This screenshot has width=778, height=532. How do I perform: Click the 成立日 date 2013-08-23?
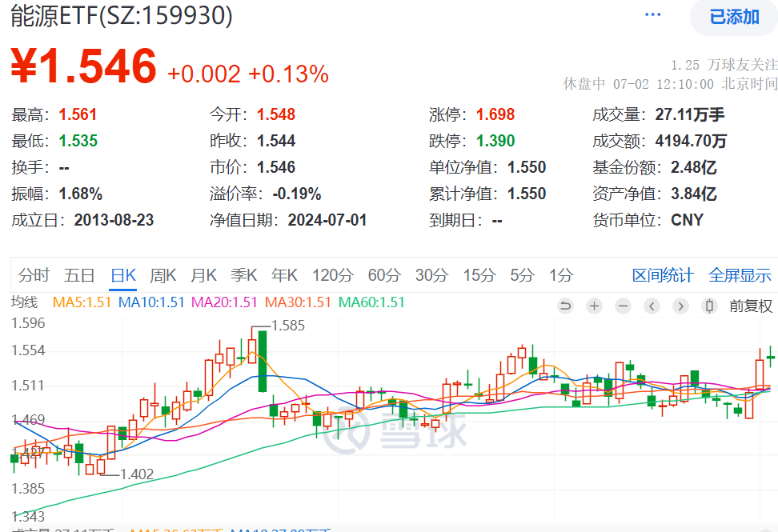tap(114, 220)
